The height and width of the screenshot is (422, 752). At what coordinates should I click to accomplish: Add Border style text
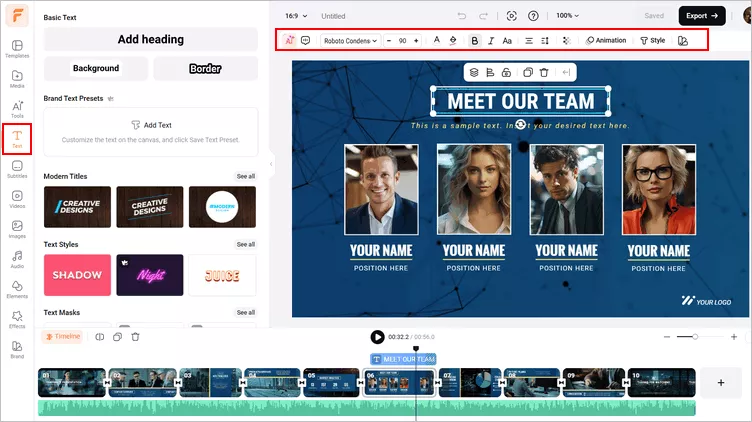point(205,68)
